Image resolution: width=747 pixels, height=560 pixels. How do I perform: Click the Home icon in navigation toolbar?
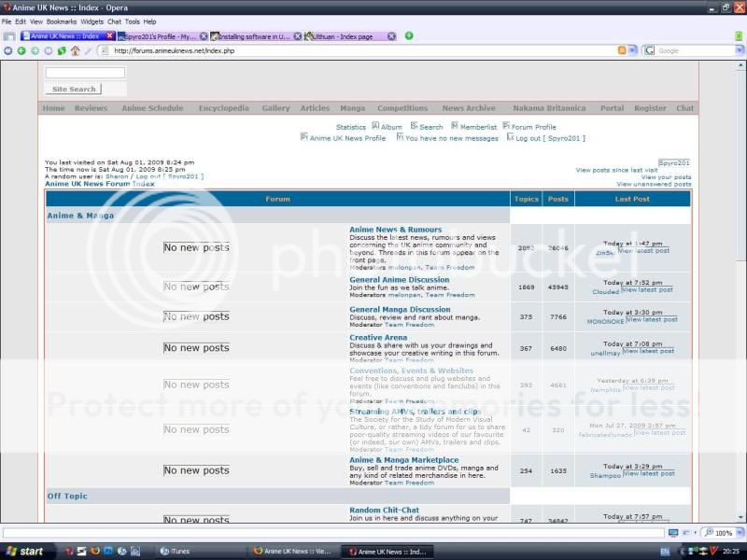pos(75,50)
